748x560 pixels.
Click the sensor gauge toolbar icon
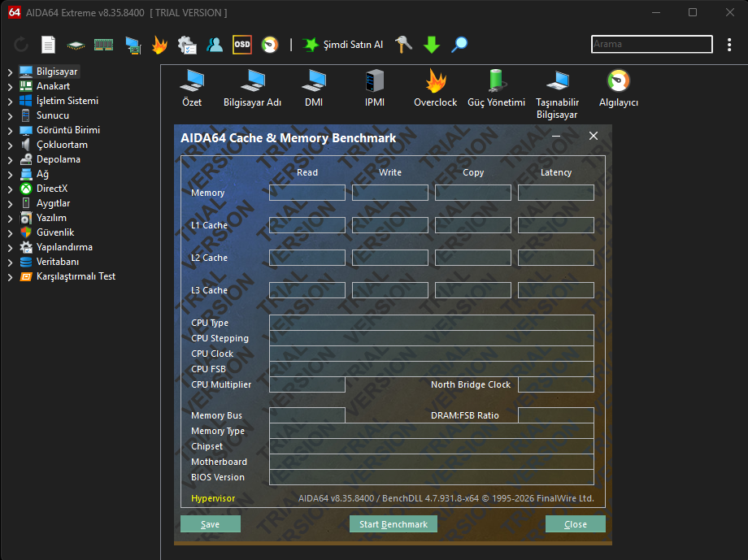click(x=270, y=45)
